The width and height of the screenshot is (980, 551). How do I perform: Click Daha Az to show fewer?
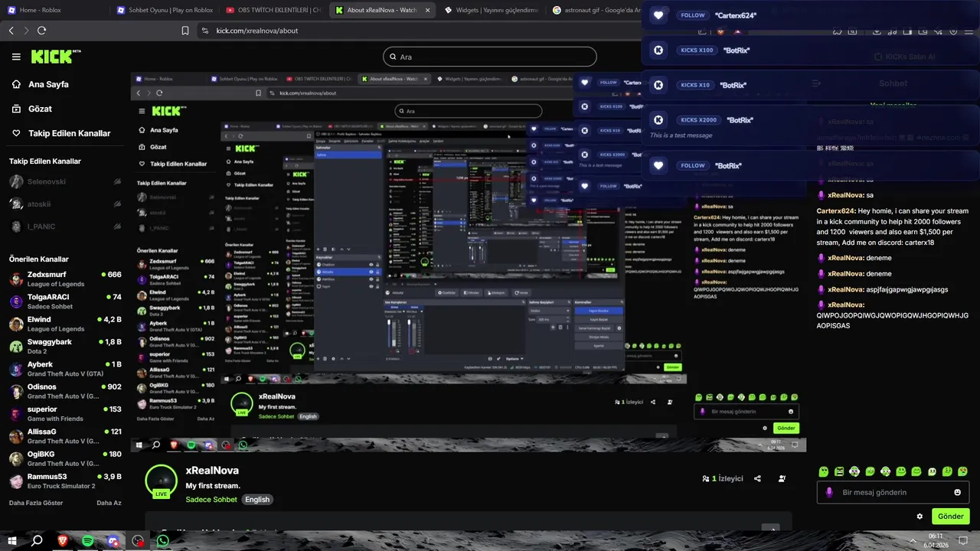[109, 503]
